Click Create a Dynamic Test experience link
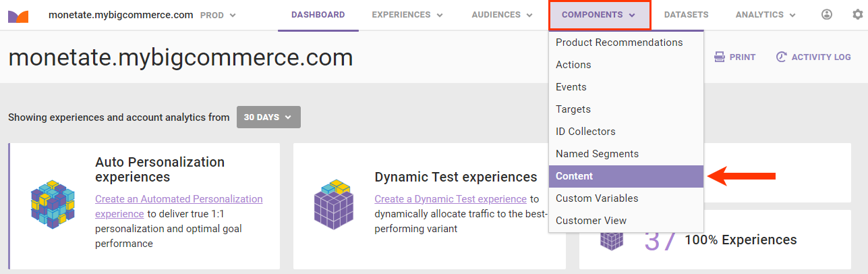This screenshot has height=274, width=868. (x=451, y=199)
